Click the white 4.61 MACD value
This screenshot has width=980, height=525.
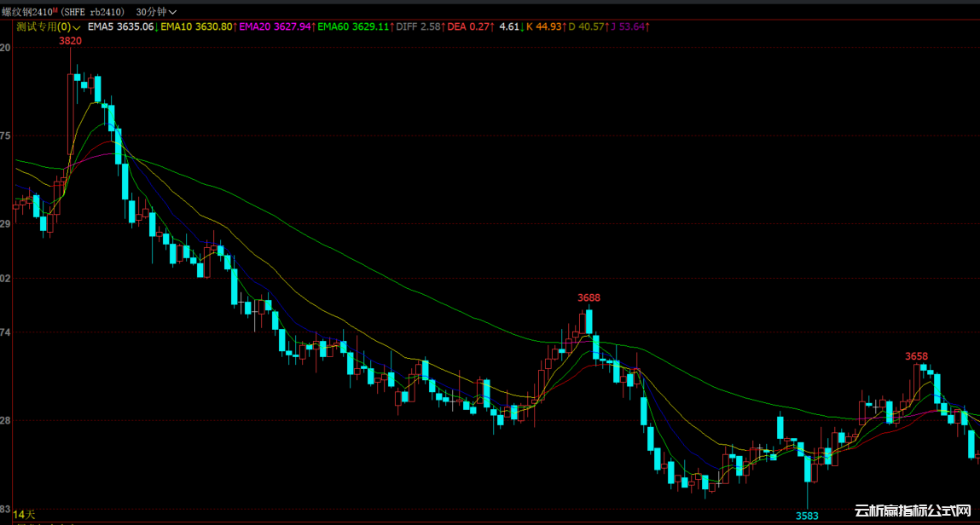click(x=511, y=26)
